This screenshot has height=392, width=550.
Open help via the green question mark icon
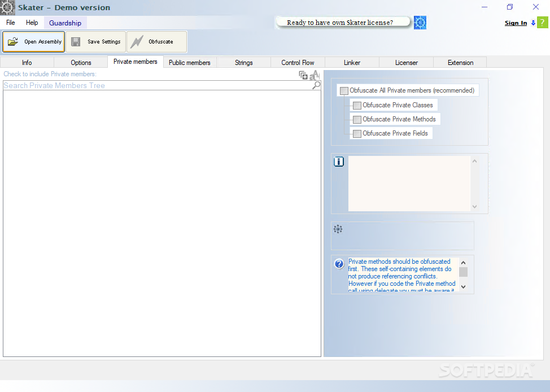[x=542, y=23]
